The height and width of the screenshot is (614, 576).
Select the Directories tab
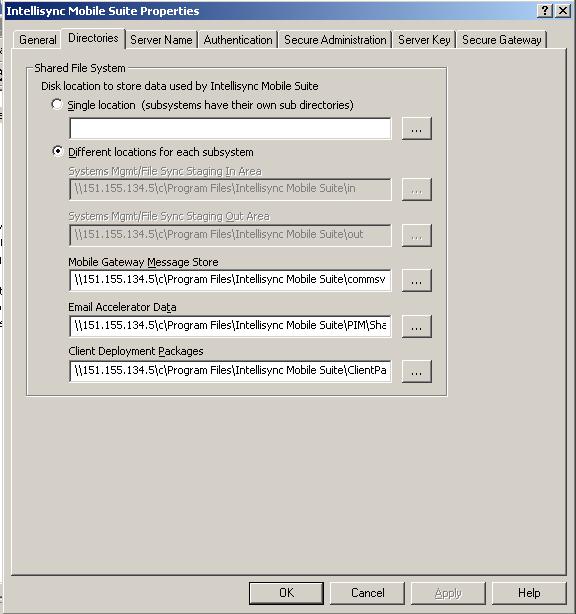click(x=93, y=38)
